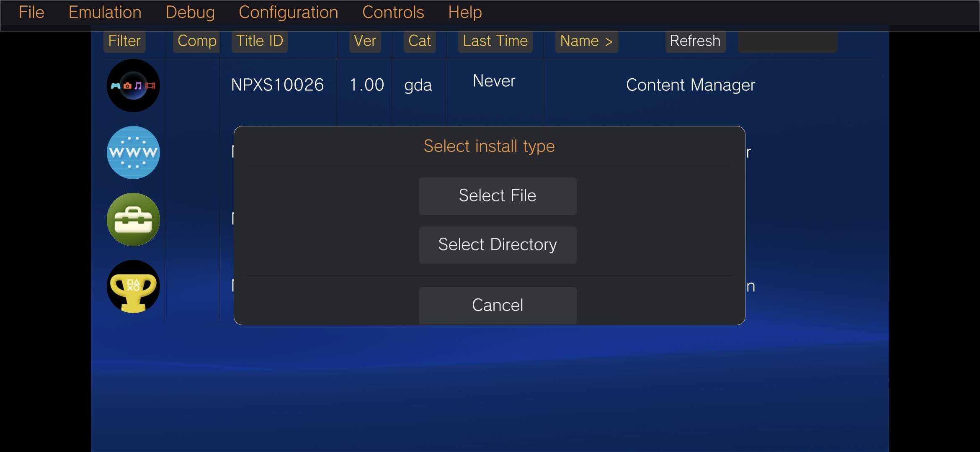Open the Filter dropdown
This screenshot has height=452, width=980.
pyautogui.click(x=124, y=41)
